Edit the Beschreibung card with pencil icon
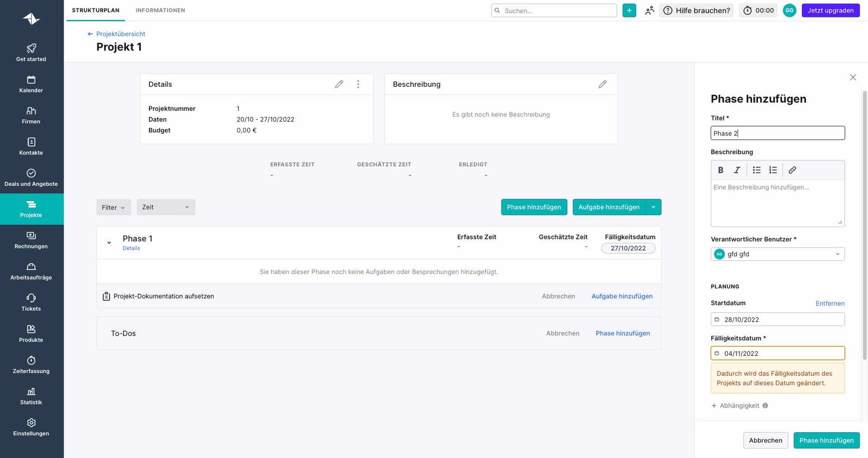 click(x=602, y=84)
